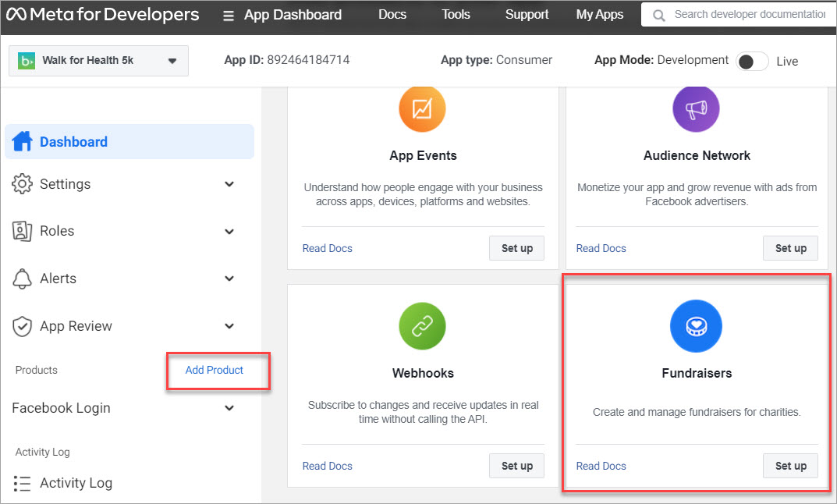Read Docs for App Events
The width and height of the screenshot is (837, 504).
pyautogui.click(x=327, y=248)
